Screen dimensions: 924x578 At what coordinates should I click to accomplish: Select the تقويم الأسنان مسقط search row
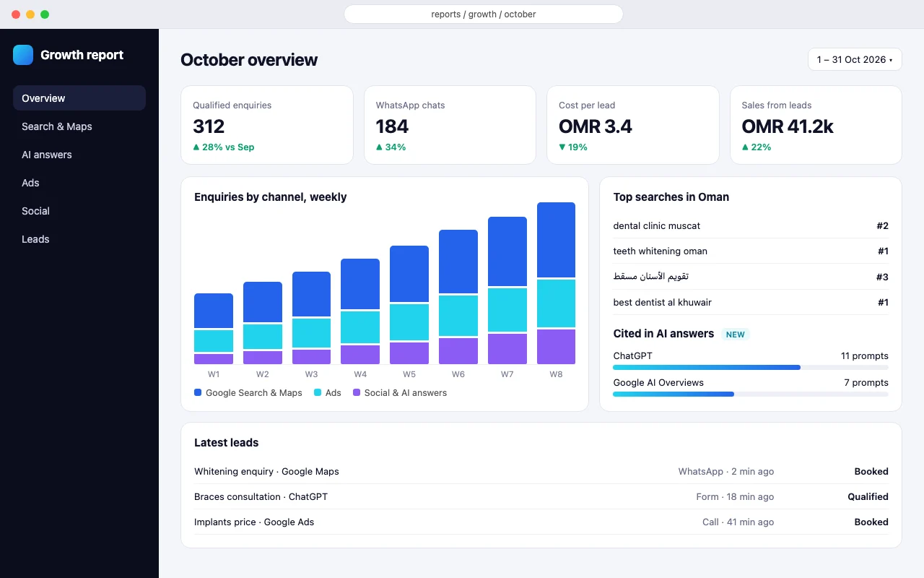click(x=751, y=277)
